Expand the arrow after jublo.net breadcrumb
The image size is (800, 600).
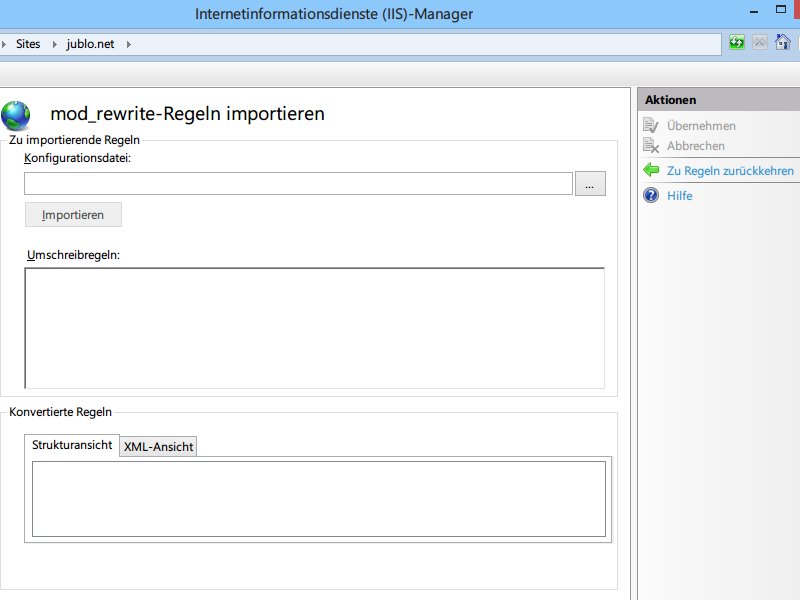129,44
